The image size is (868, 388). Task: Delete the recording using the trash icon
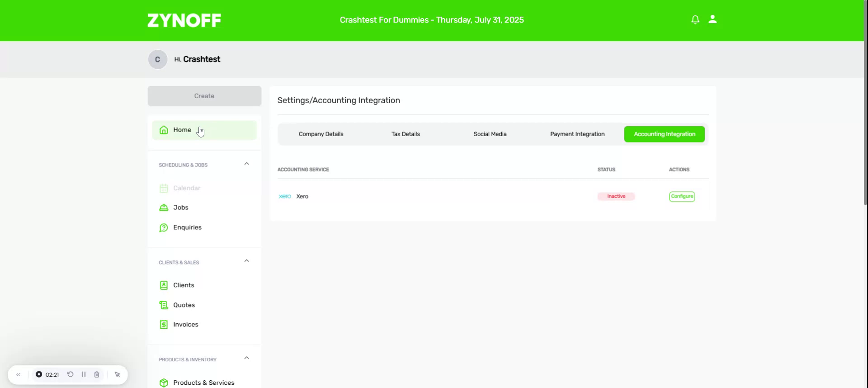point(97,374)
